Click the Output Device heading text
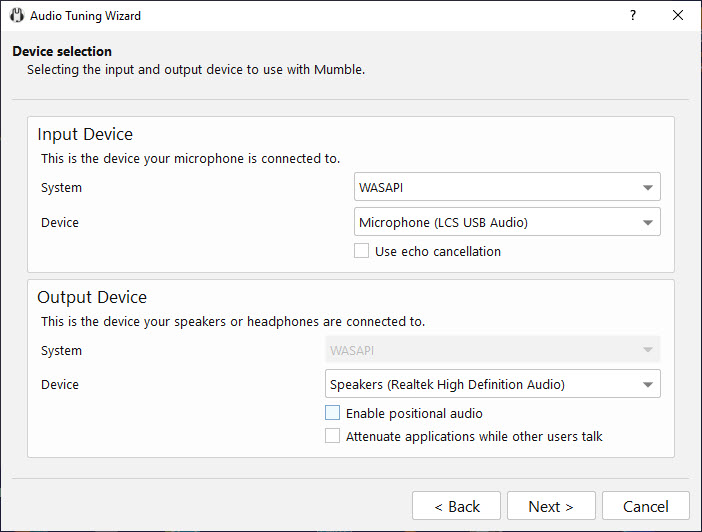This screenshot has height=532, width=702. [92, 297]
